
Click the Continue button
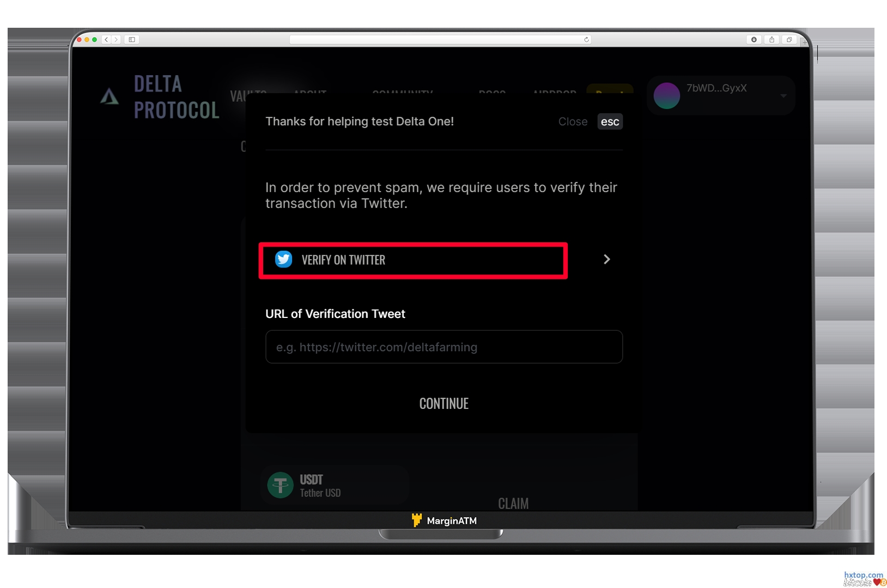tap(443, 403)
